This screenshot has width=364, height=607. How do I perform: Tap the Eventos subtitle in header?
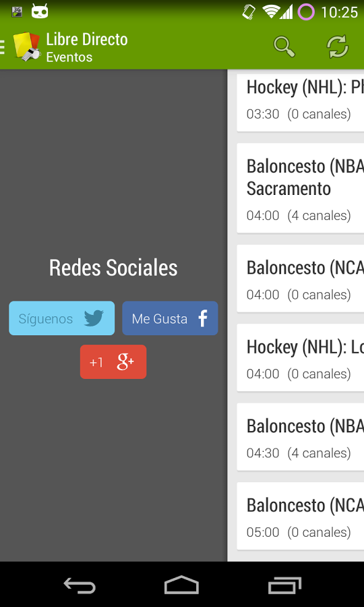pyautogui.click(x=69, y=57)
